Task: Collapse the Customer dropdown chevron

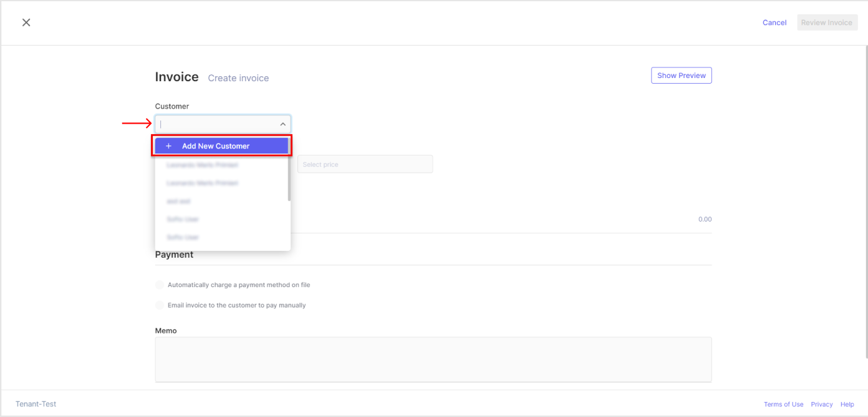Action: click(282, 124)
